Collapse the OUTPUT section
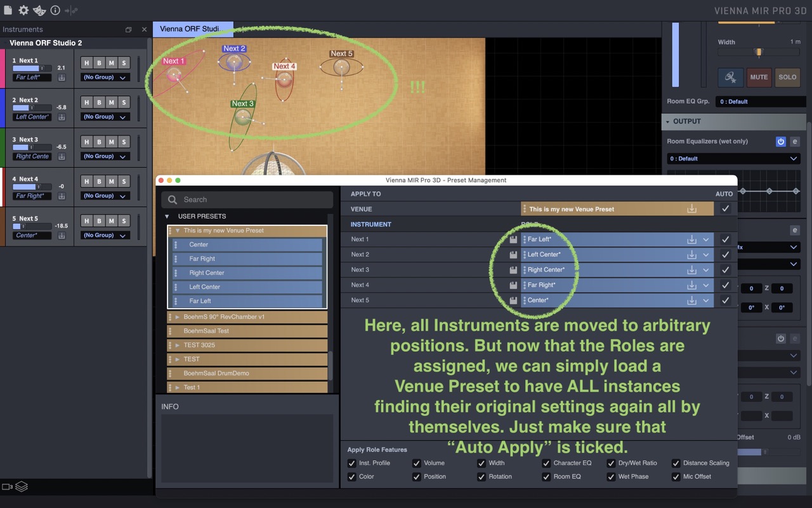 pos(667,121)
